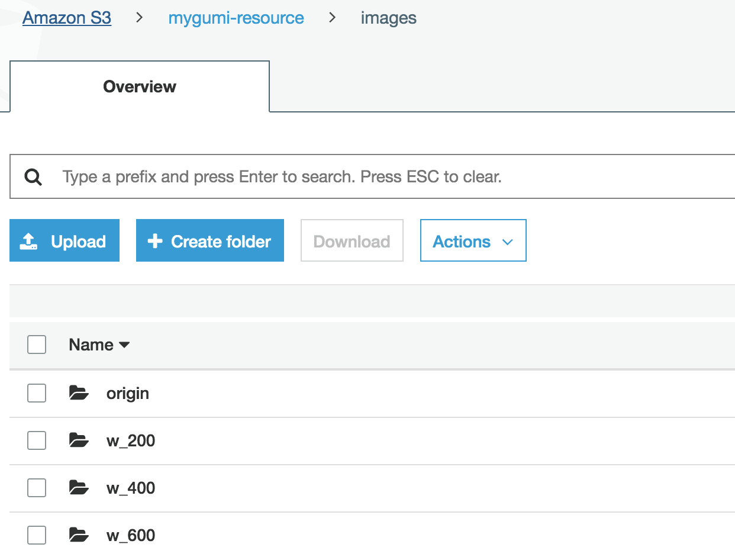Image resolution: width=735 pixels, height=560 pixels.
Task: Switch to the Overview tab
Action: click(x=140, y=86)
